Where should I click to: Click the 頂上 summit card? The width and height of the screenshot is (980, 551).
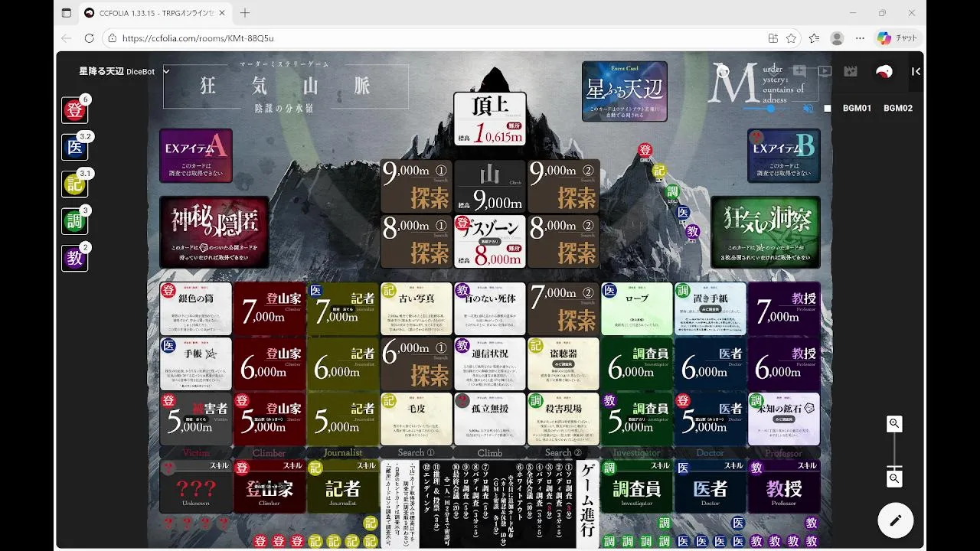[x=490, y=119]
